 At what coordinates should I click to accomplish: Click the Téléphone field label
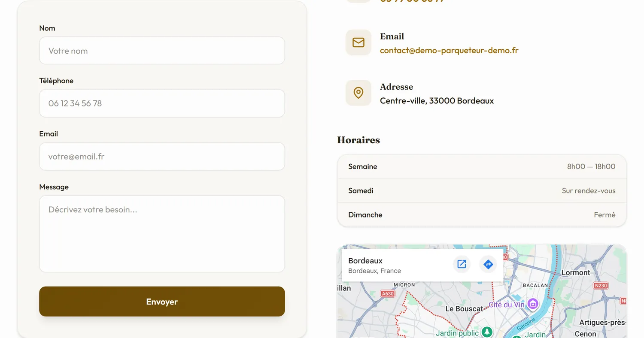coord(56,81)
